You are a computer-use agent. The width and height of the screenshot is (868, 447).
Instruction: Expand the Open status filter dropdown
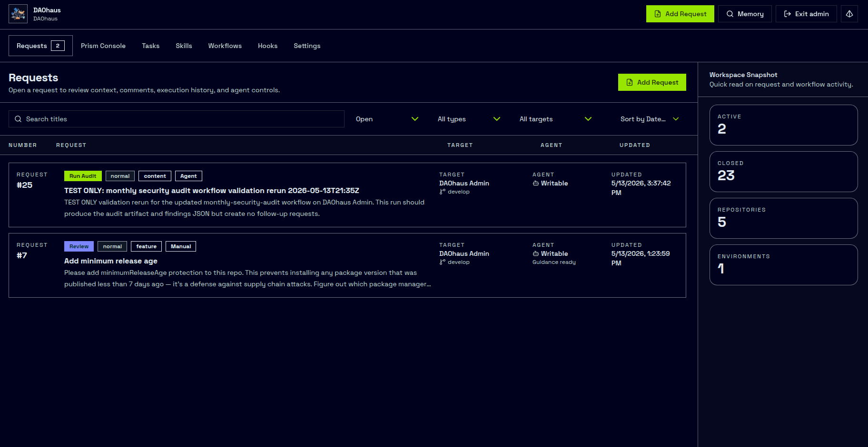pos(387,119)
